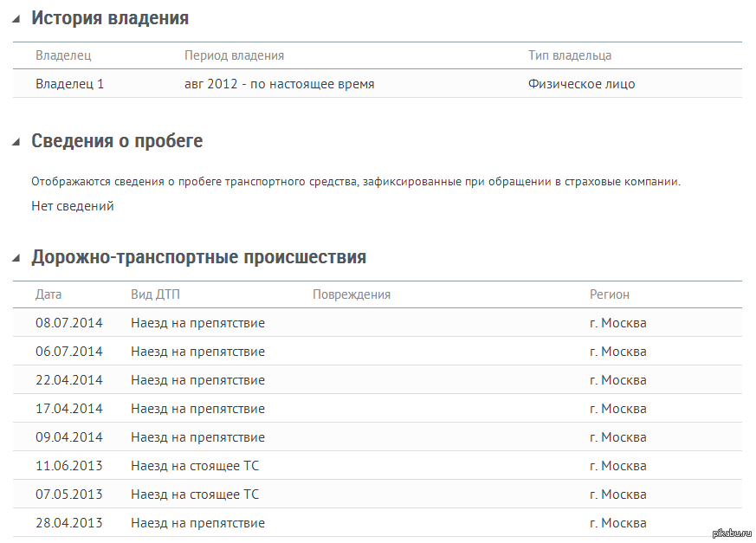Click the Дата column header

point(48,294)
